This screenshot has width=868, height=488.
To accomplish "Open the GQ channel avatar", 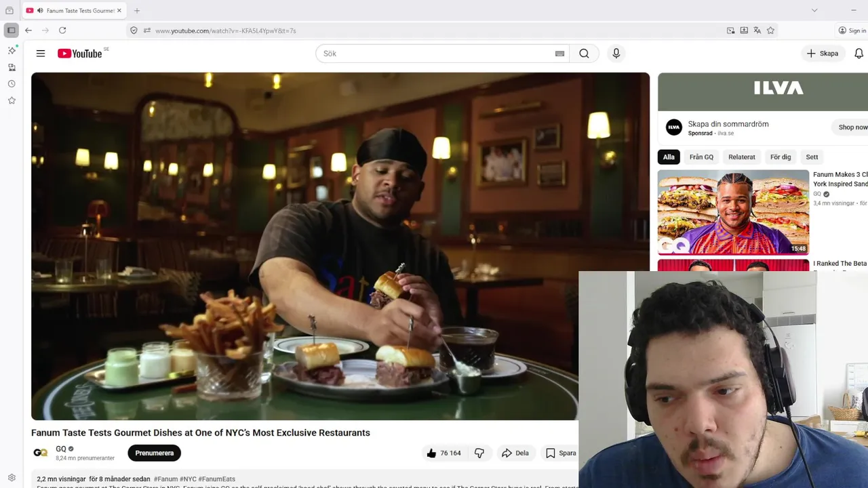I will [x=41, y=453].
